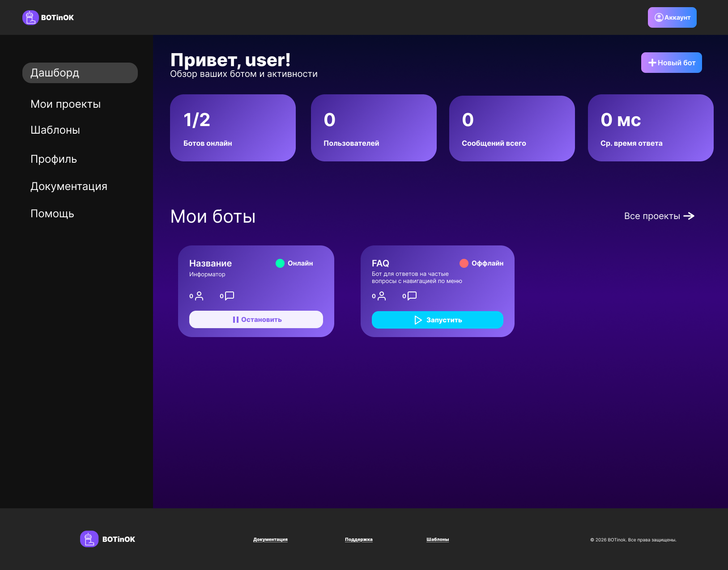Viewport: 728px width, 570px height.
Task: Click the BOTinOK robot logo in header
Action: point(30,17)
